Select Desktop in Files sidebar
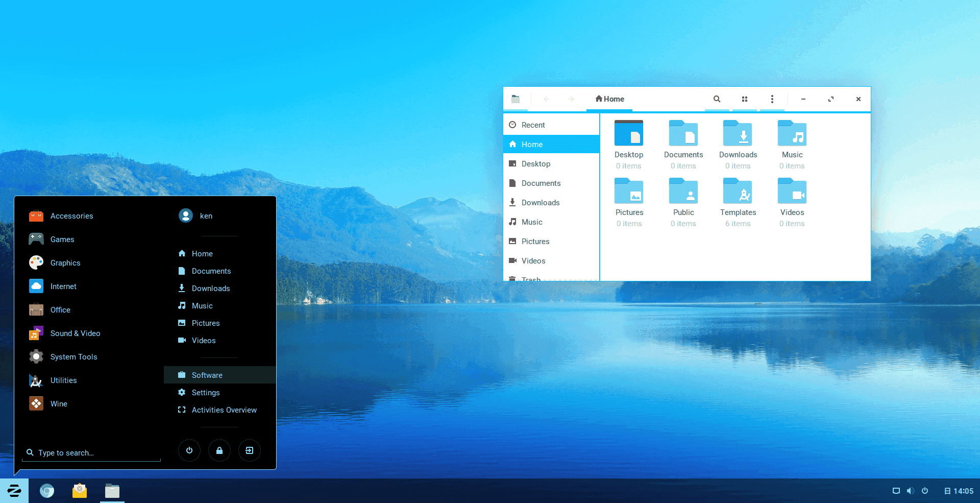This screenshot has height=503, width=980. click(x=551, y=164)
